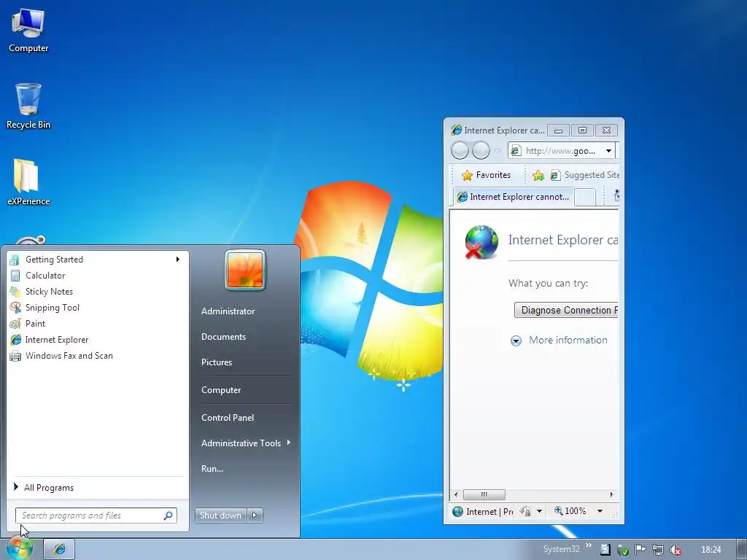Click the Home icon in IE command bar
Screen dimensions: 747x560
[616, 195]
